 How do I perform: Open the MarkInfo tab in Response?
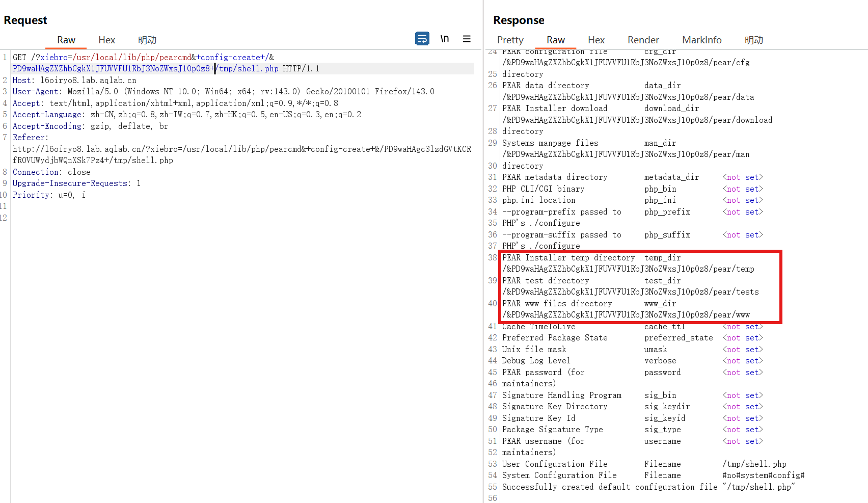[702, 40]
